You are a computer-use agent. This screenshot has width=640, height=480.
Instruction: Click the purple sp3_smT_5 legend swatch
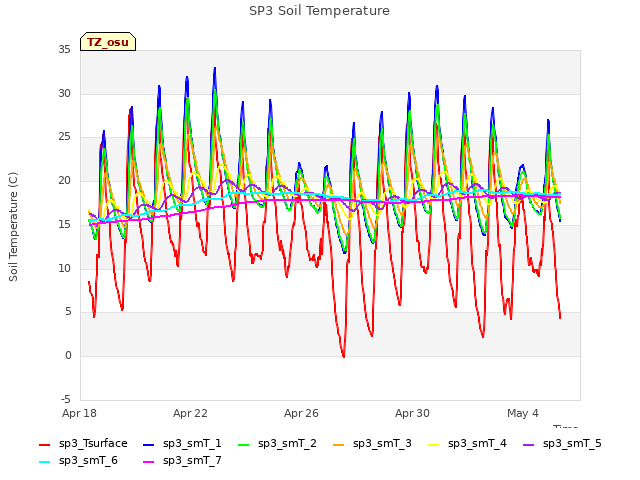click(529, 444)
